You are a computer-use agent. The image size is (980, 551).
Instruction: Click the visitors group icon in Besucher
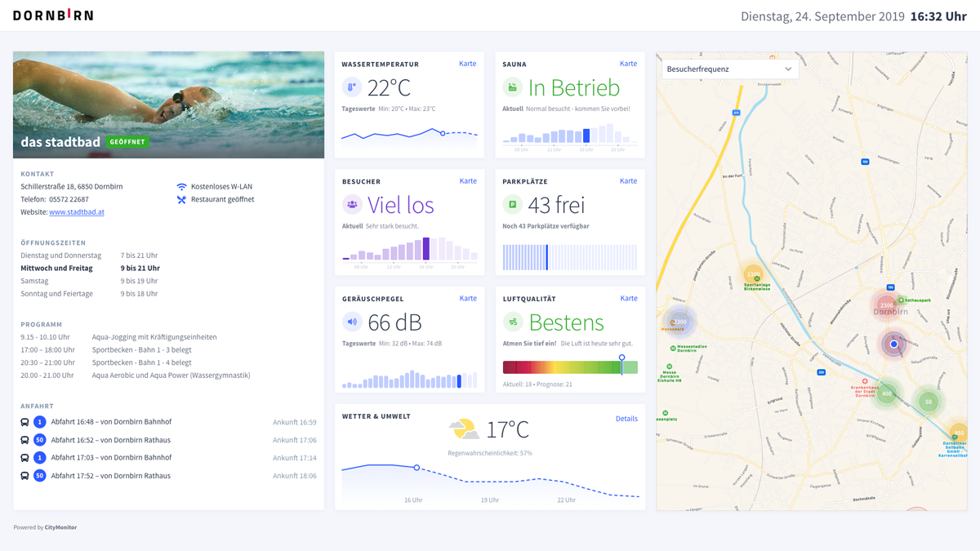click(352, 205)
